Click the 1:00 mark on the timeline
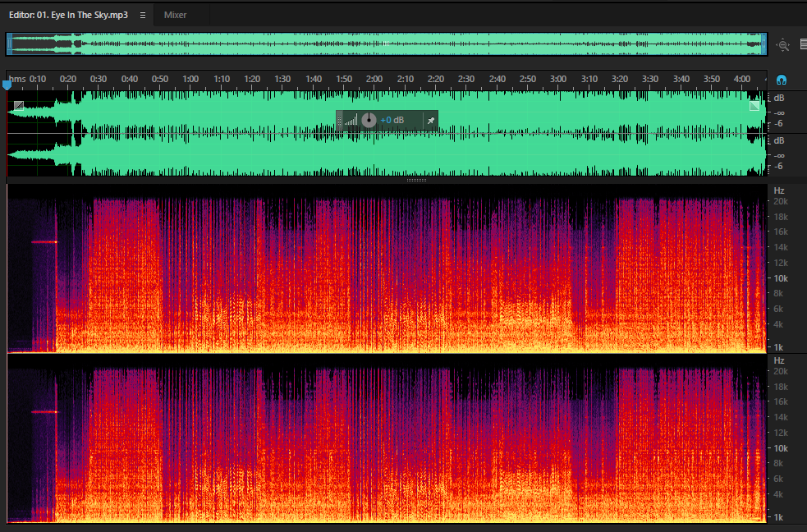Image resolution: width=807 pixels, height=532 pixels. pyautogui.click(x=190, y=80)
